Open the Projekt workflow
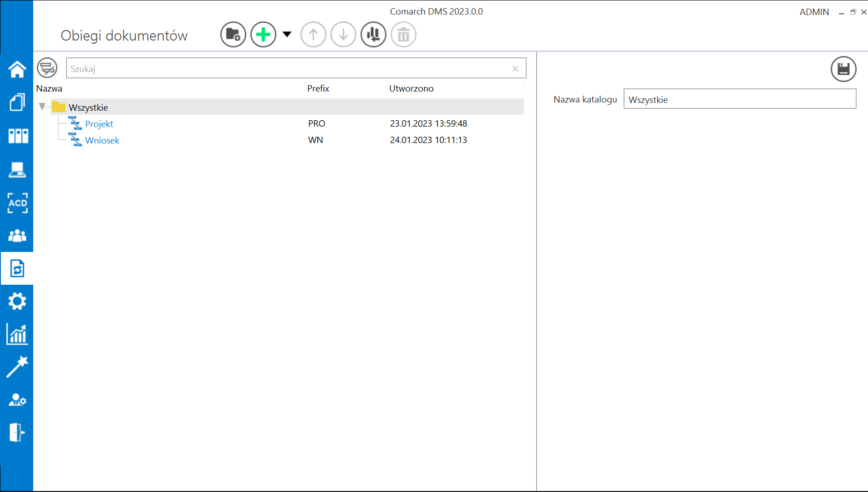The height and width of the screenshot is (492, 868). pos(99,123)
